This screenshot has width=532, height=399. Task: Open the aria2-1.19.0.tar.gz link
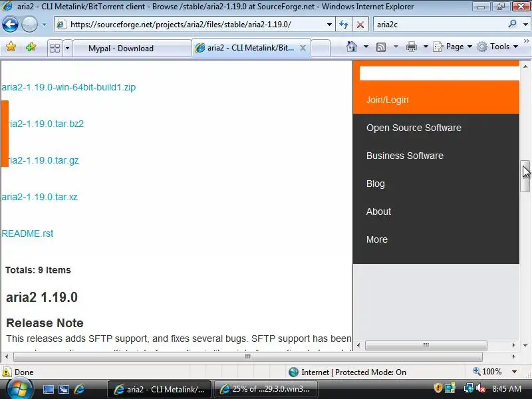pyautogui.click(x=44, y=160)
